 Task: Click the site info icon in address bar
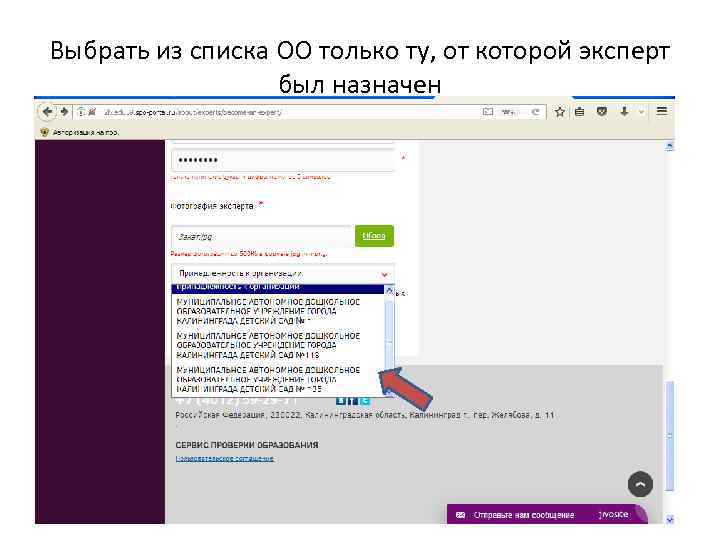pos(81,112)
